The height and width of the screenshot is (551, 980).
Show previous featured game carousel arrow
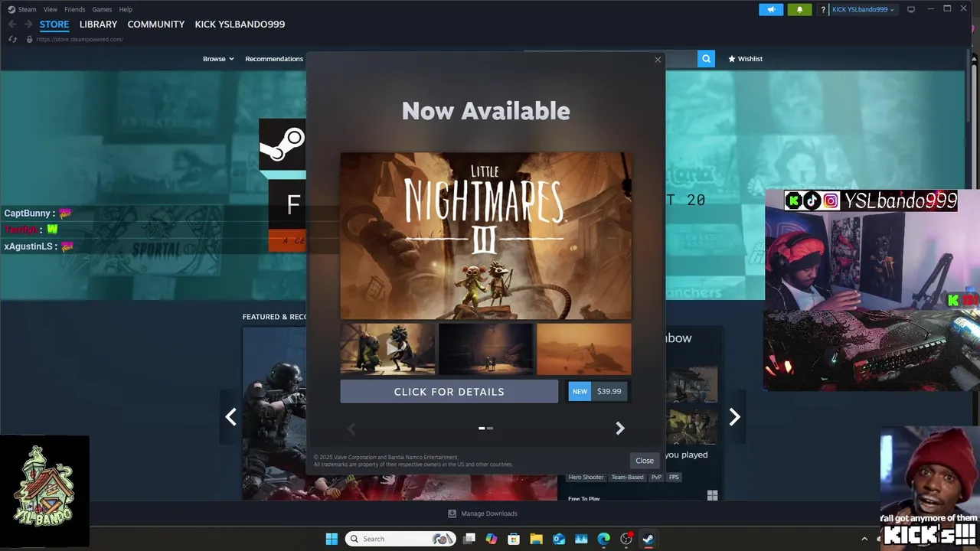pos(230,417)
